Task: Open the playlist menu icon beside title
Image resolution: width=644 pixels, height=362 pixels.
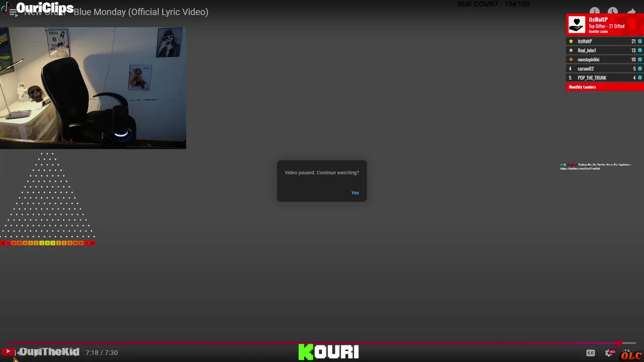Action: (x=13, y=12)
